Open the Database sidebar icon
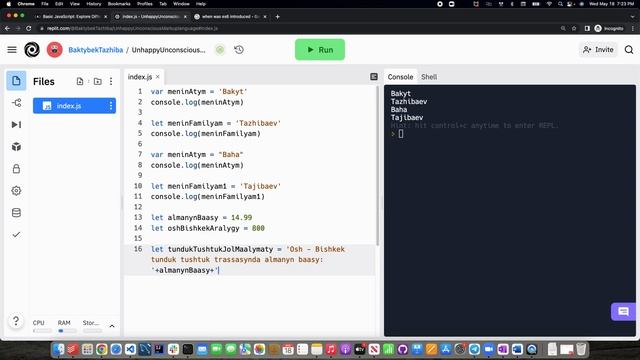640x360 pixels. (16, 213)
